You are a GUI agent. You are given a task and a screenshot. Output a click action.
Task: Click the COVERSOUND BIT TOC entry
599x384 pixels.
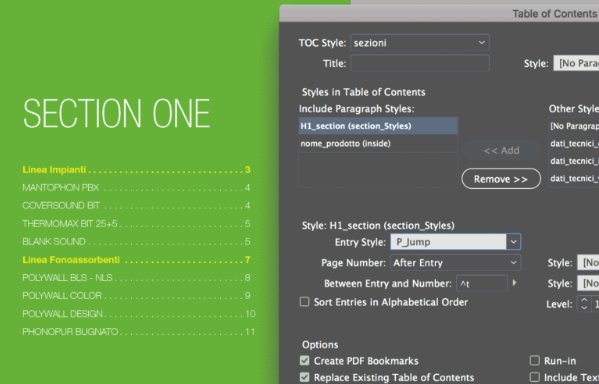point(136,206)
